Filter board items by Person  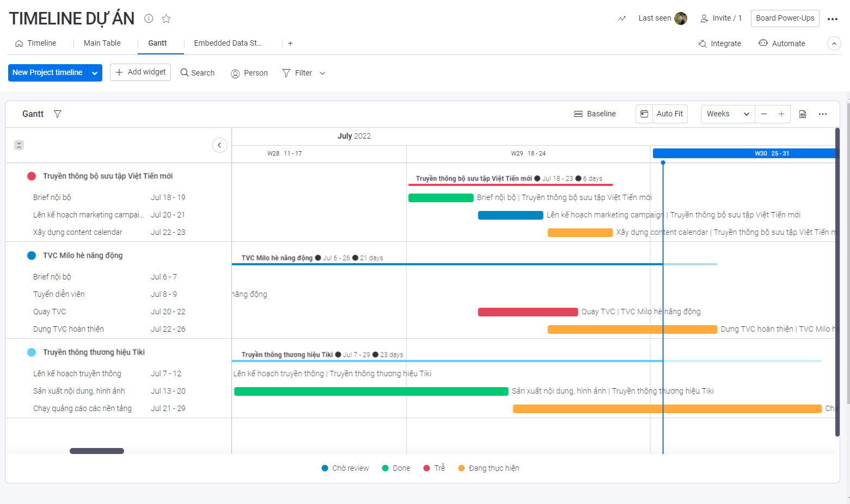249,72
